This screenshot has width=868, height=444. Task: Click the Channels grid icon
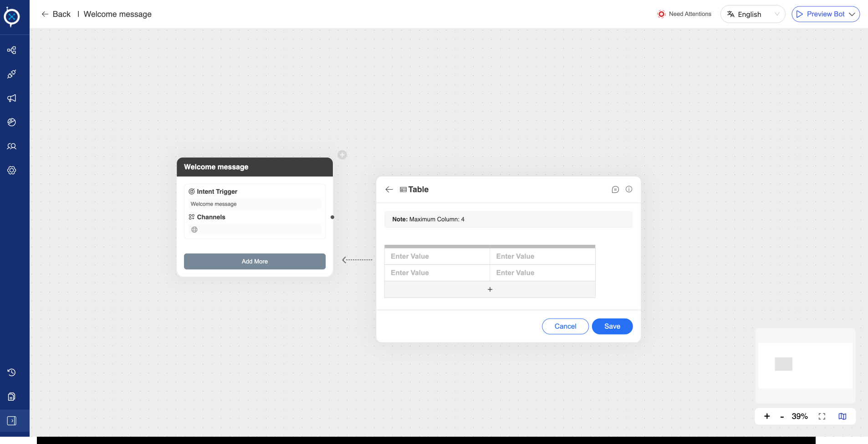[x=192, y=217]
